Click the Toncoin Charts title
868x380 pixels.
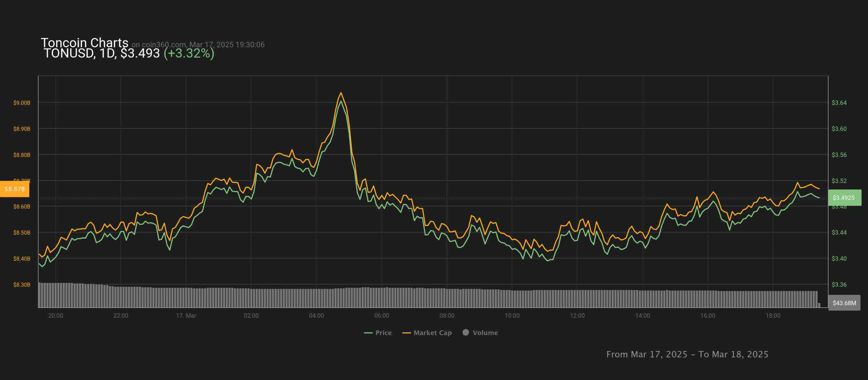point(84,43)
